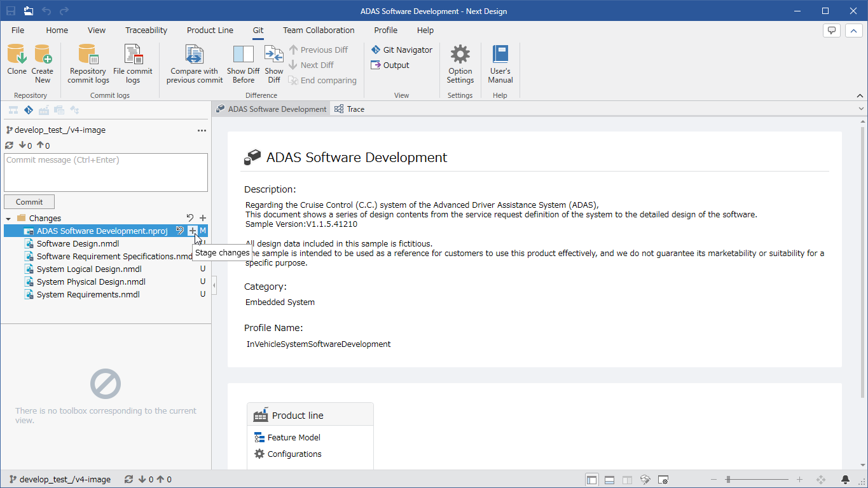Open the Git Navigator view
This screenshot has height=488, width=868.
pos(402,50)
